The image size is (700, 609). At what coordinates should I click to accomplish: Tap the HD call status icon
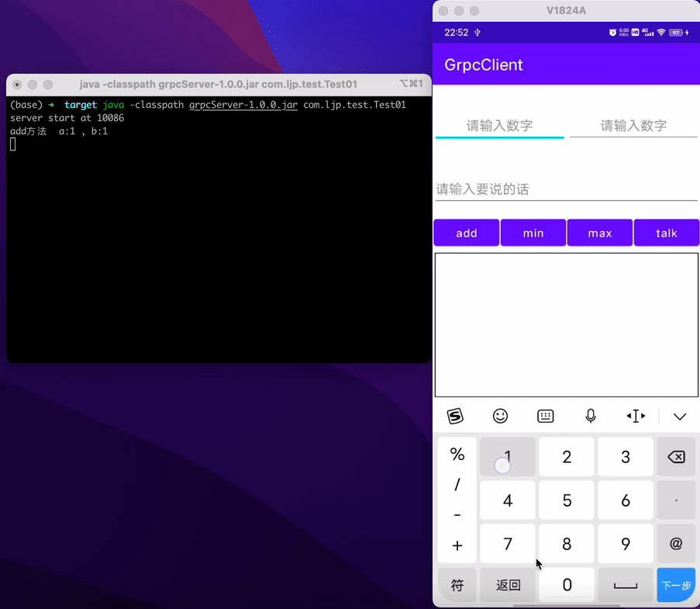(635, 32)
